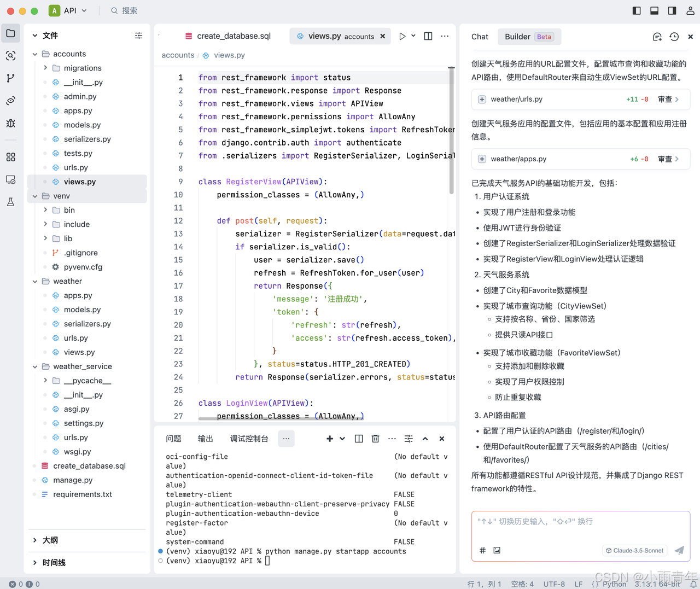This screenshot has width=700, height=589.
Task: Split the terminal panel icon
Action: click(359, 439)
